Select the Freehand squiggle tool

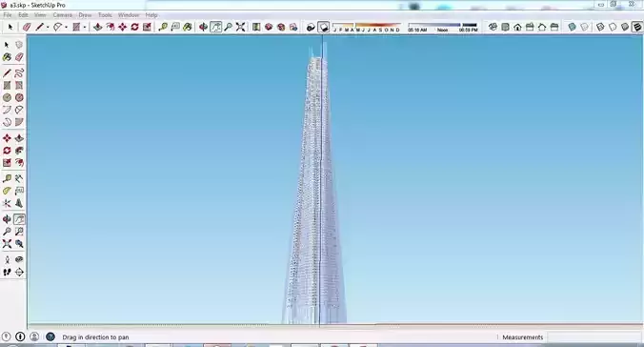coord(19,73)
